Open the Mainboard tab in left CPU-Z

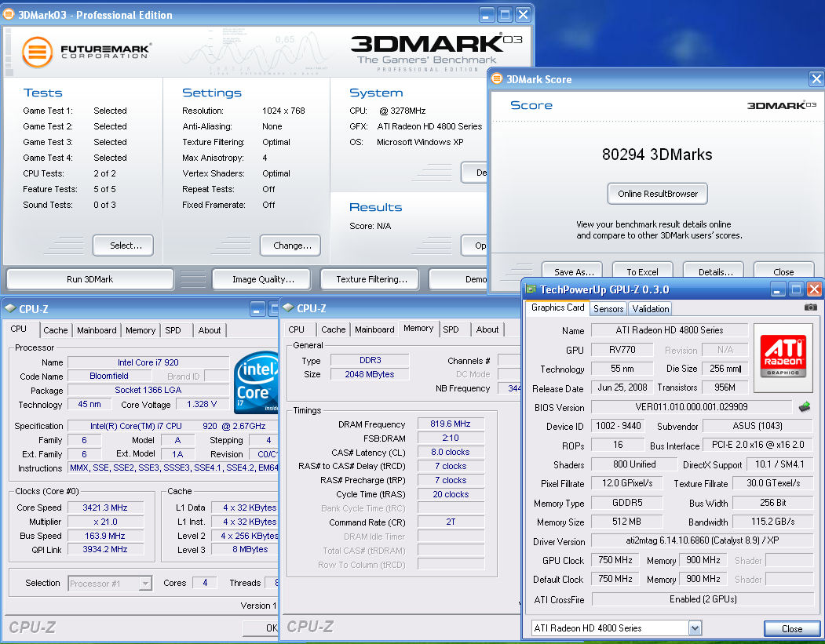(x=97, y=330)
